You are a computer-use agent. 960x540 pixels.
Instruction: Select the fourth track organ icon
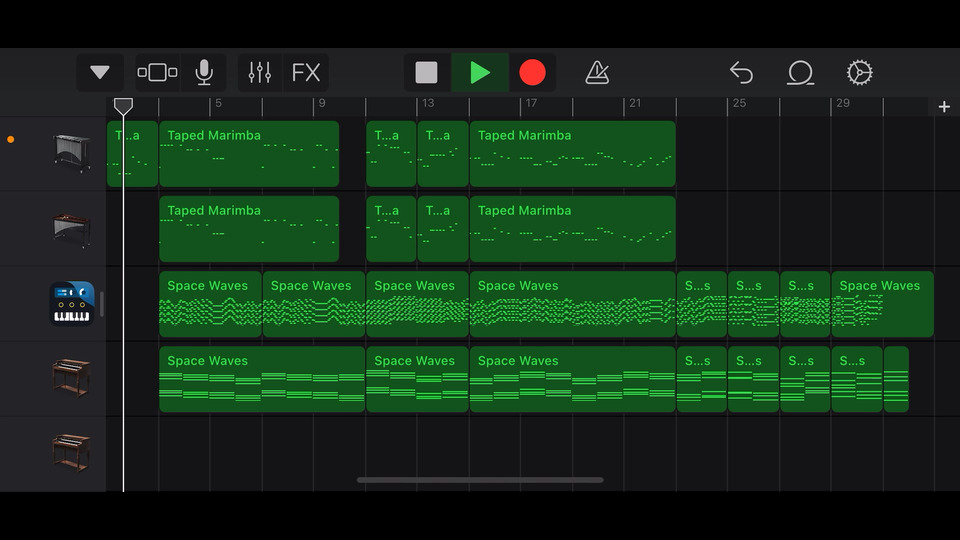(x=72, y=378)
